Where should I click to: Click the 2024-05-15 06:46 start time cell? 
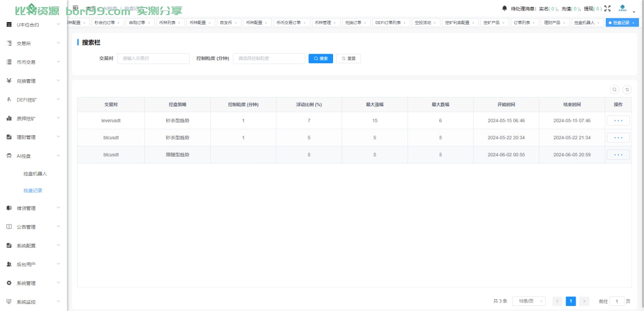506,121
